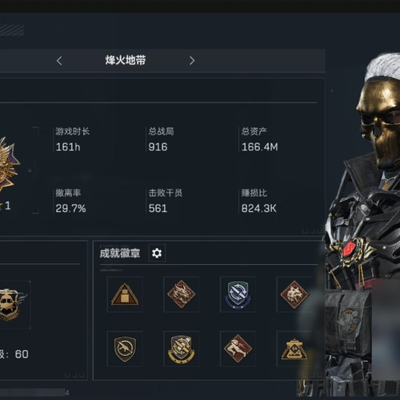The image size is (400, 400).
Task: Click the skull helicopter emblem
Action: tap(13, 305)
